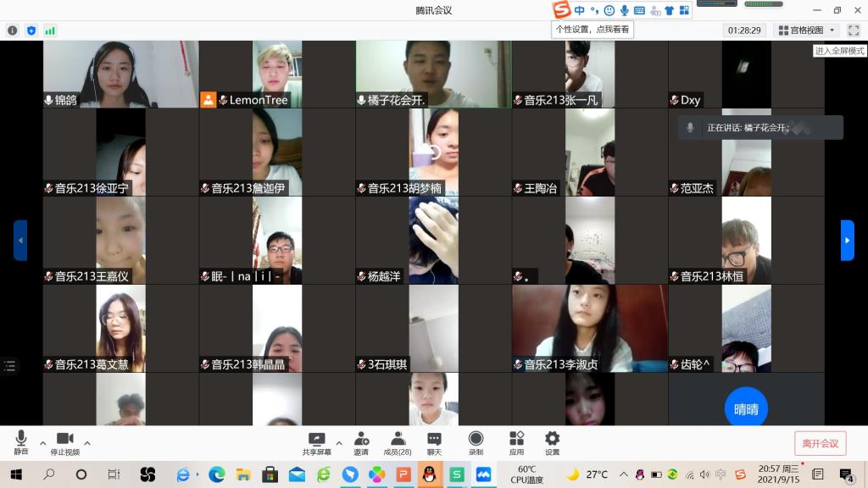The width and height of the screenshot is (868, 488).
Task: Expand video options arrow next to 停止视频
Action: click(87, 442)
